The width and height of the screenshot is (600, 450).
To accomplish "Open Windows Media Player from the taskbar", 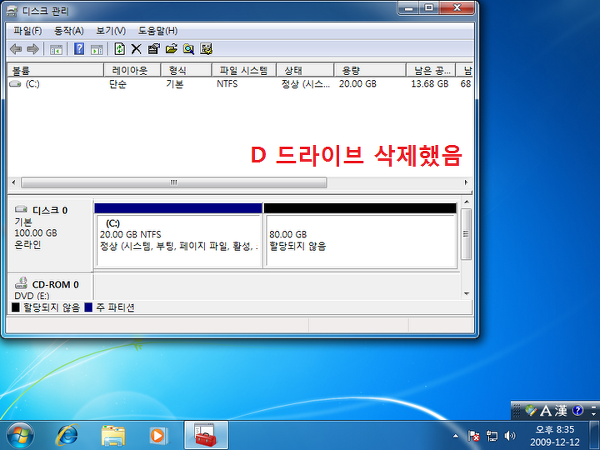I will [158, 436].
